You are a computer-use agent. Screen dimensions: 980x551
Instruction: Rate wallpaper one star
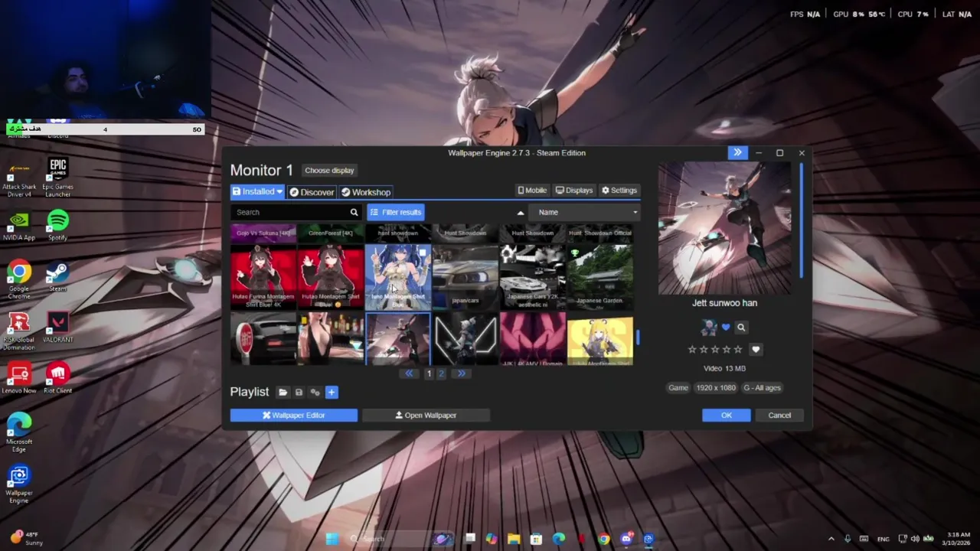coord(692,349)
